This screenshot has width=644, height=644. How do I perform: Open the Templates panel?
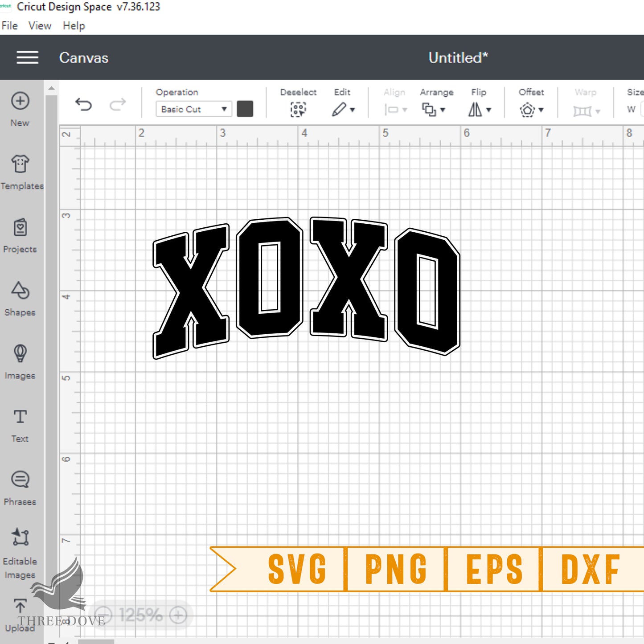[x=21, y=172]
